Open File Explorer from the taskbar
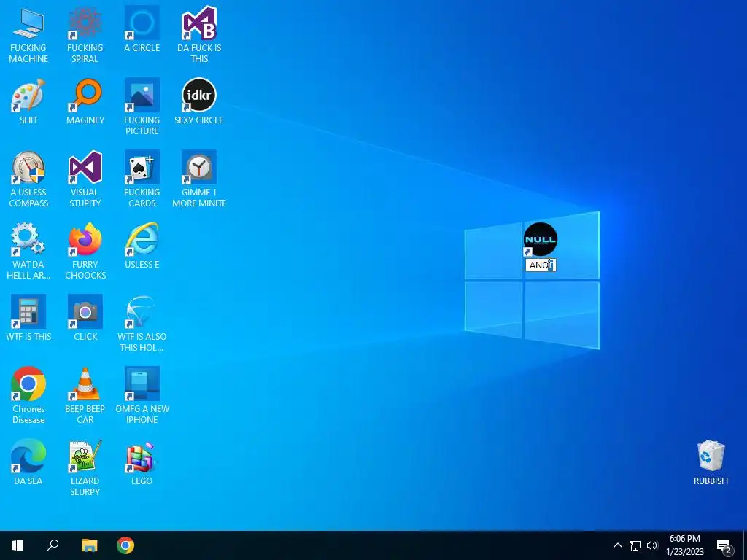 pos(89,545)
